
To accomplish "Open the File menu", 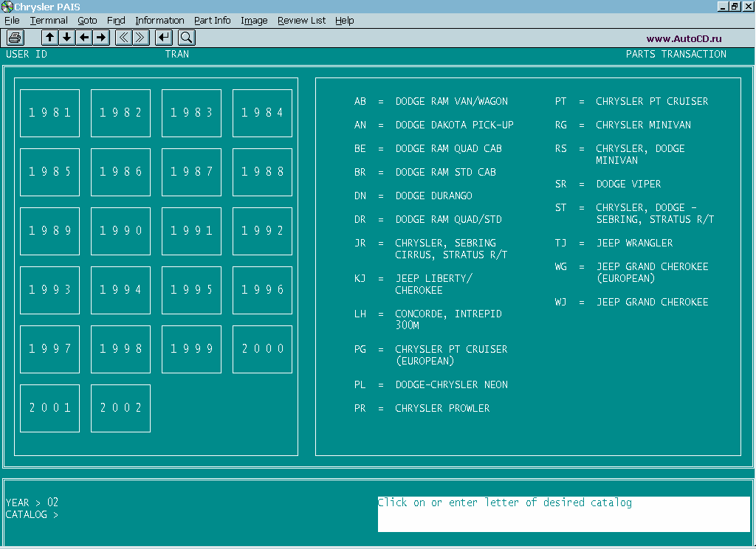I will (12, 20).
